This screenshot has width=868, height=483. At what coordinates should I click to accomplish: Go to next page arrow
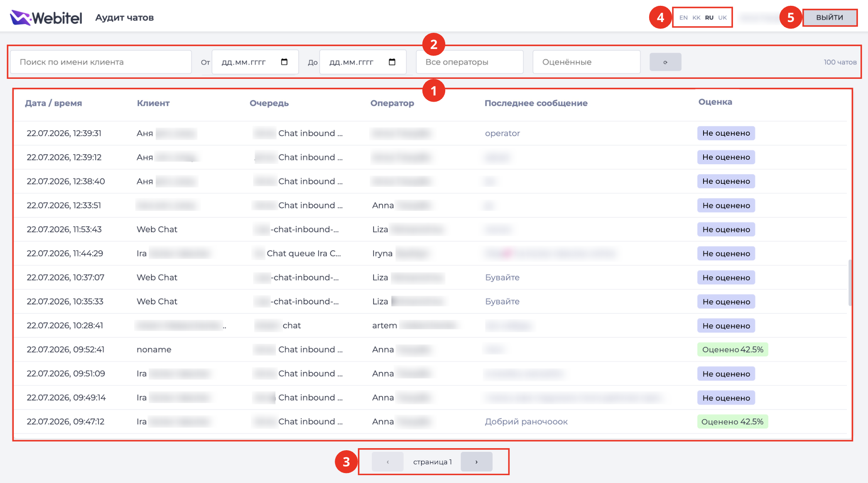coord(476,462)
